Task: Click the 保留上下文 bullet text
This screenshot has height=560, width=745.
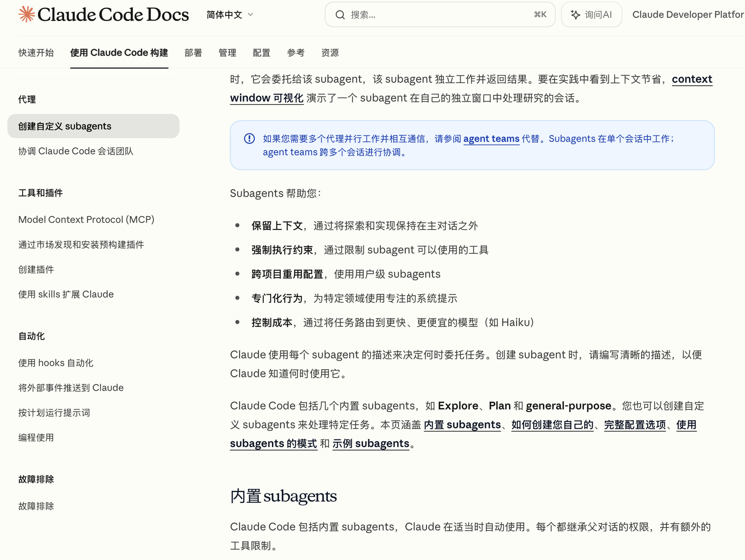Action: click(x=277, y=226)
